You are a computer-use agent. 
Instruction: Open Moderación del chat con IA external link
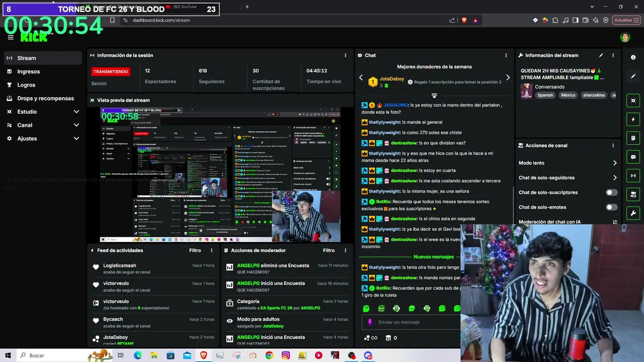click(615, 222)
